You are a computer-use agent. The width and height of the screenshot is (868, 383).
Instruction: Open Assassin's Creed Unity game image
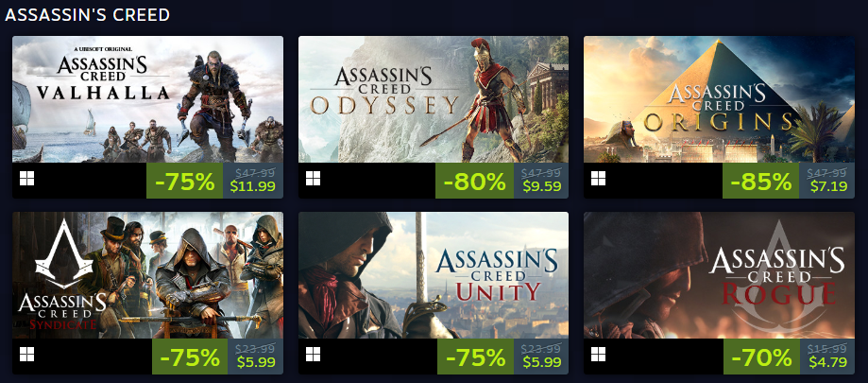coord(434,274)
